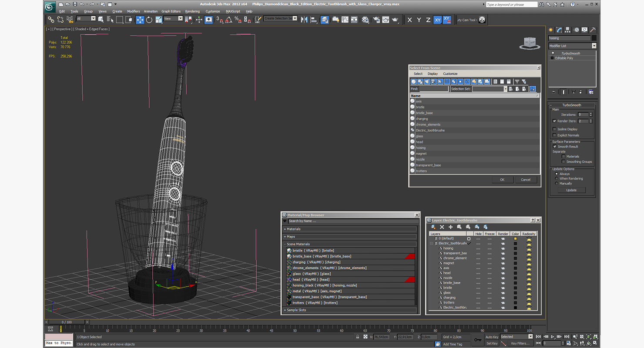Restrict transform to X axis

(409, 20)
